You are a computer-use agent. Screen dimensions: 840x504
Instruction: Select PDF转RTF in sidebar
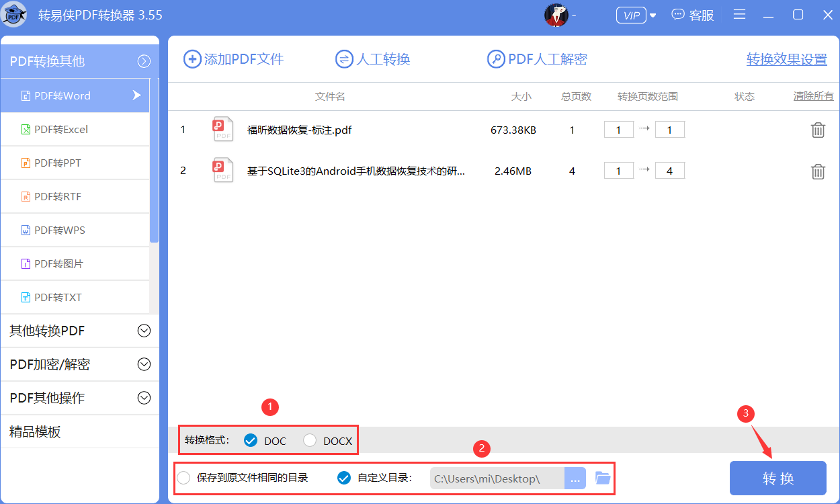(x=75, y=196)
